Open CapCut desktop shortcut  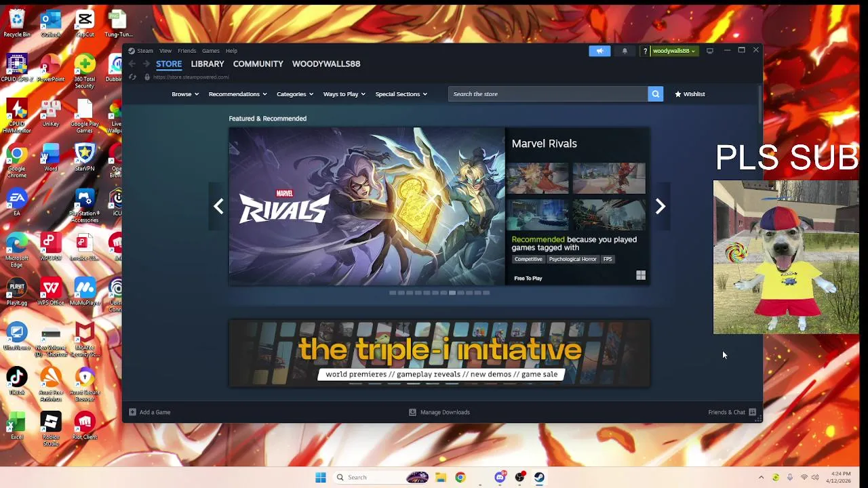coord(85,23)
